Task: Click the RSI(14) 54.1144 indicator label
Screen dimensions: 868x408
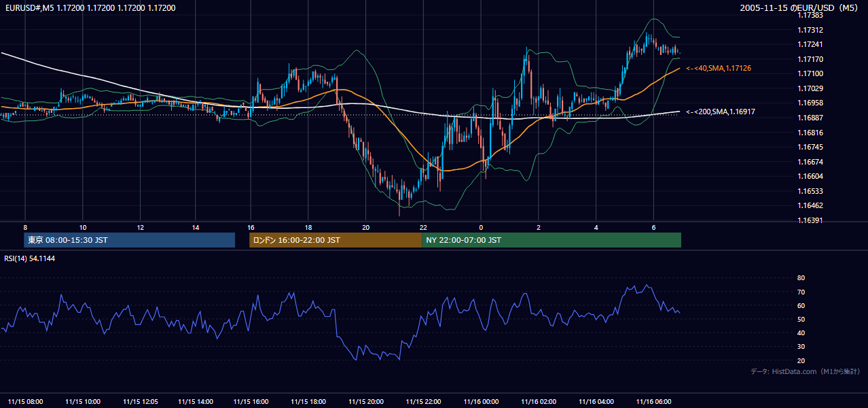Action: click(30, 258)
